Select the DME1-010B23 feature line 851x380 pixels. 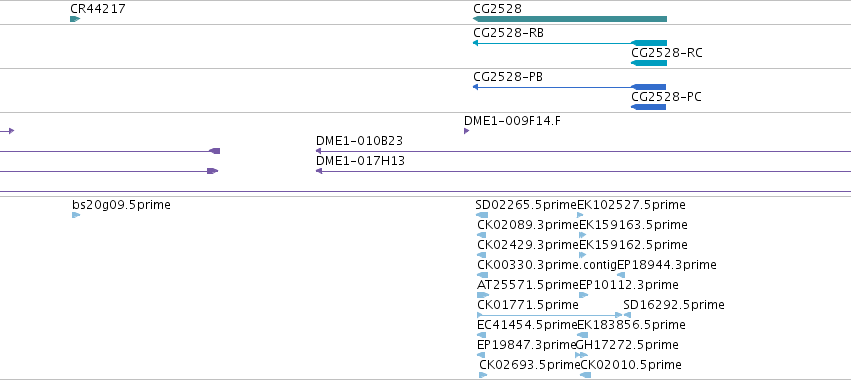point(583,151)
